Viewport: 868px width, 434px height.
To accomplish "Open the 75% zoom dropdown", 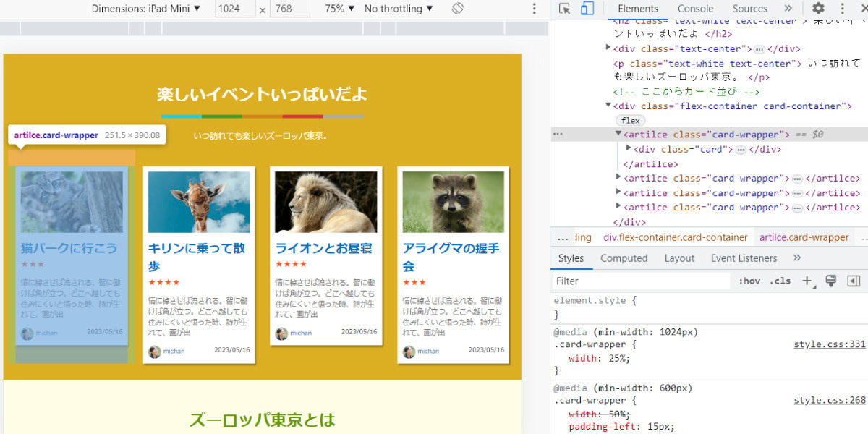I will [340, 9].
